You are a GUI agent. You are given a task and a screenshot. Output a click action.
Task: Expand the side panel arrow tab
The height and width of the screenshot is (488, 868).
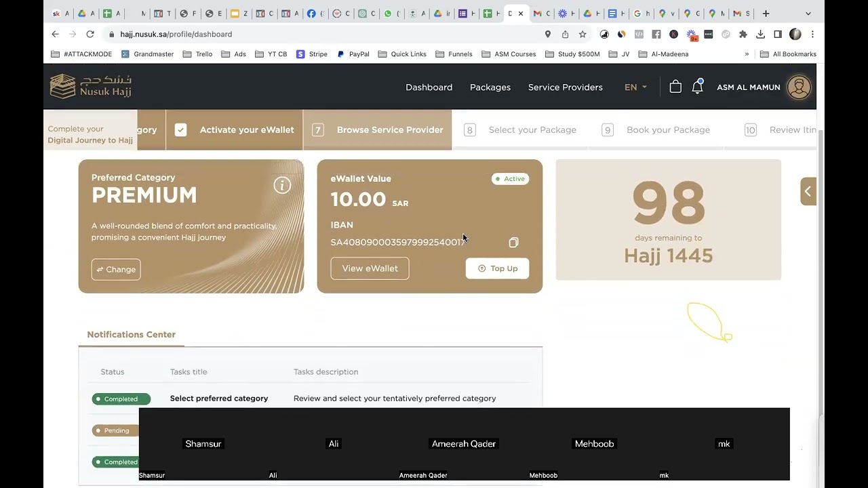pyautogui.click(x=808, y=192)
